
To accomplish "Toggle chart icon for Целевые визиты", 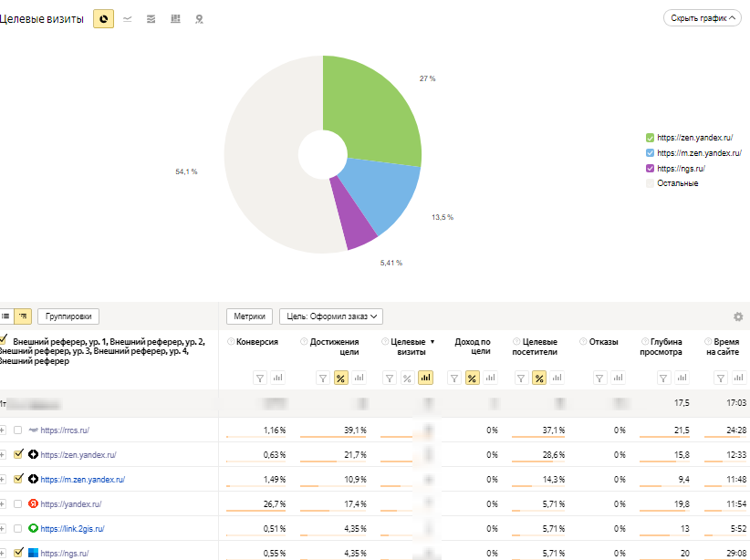I will pos(425,378).
